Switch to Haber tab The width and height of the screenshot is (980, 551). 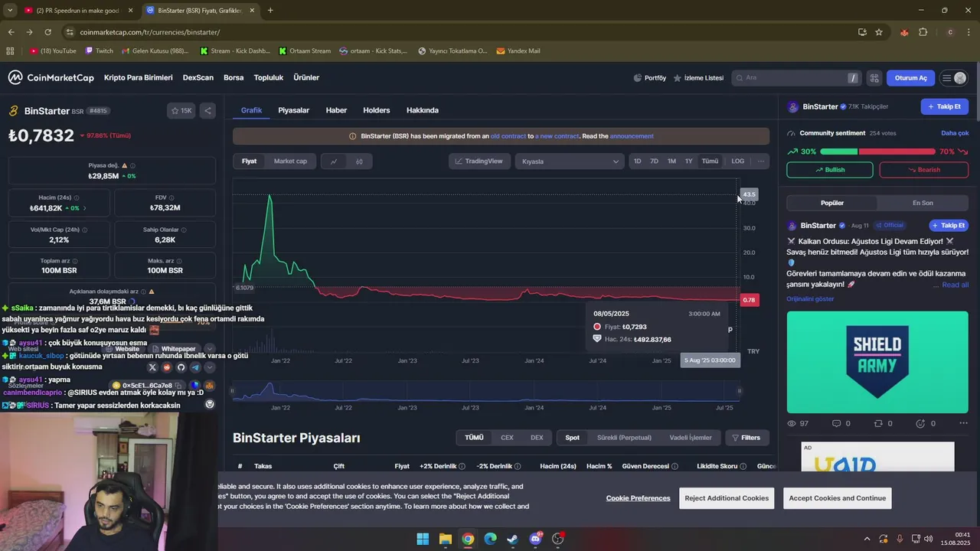click(x=336, y=110)
